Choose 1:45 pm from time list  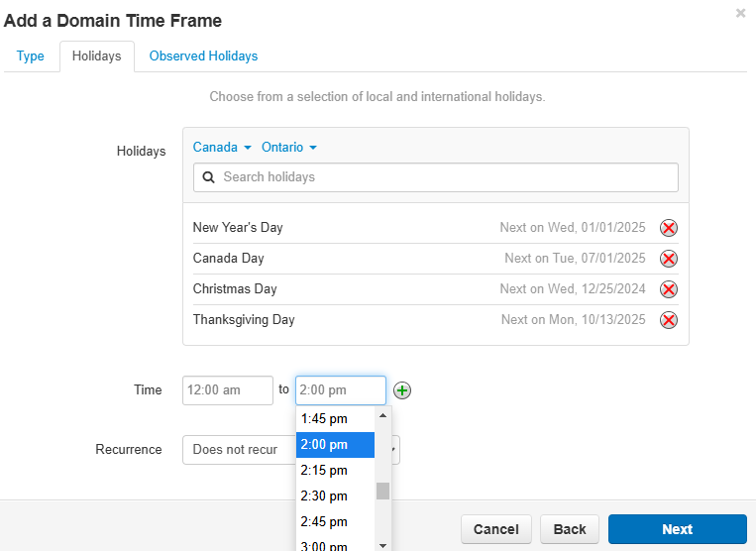tap(335, 419)
